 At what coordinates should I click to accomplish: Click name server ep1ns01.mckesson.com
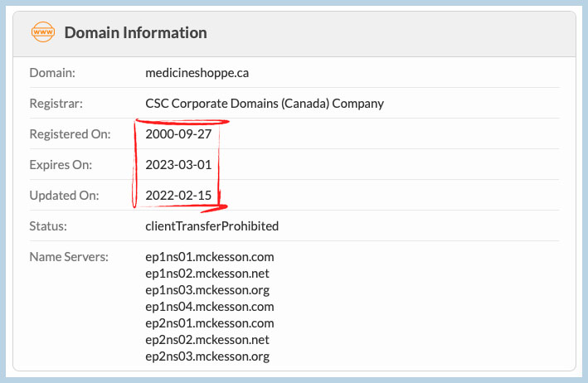(210, 257)
